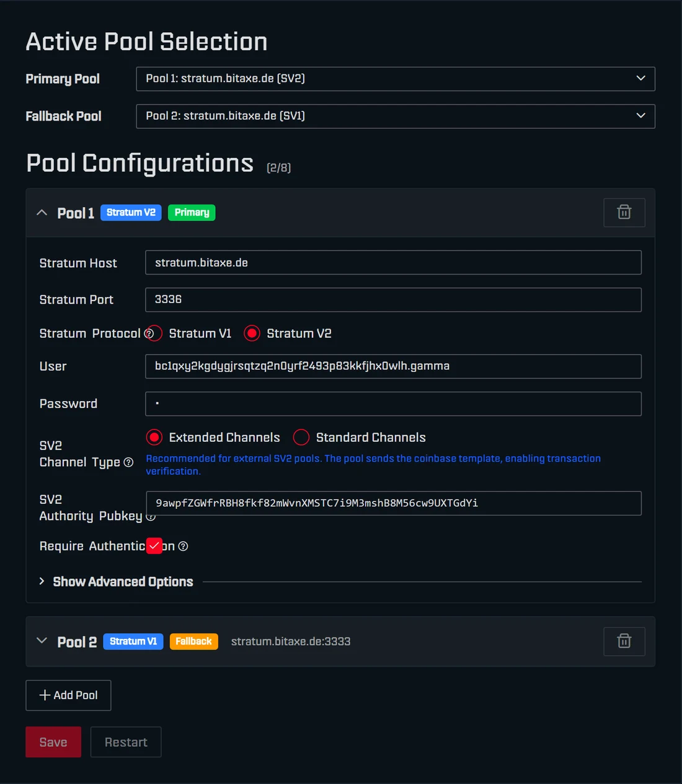Open the Primary Pool dropdown
The image size is (682, 784).
[396, 79]
